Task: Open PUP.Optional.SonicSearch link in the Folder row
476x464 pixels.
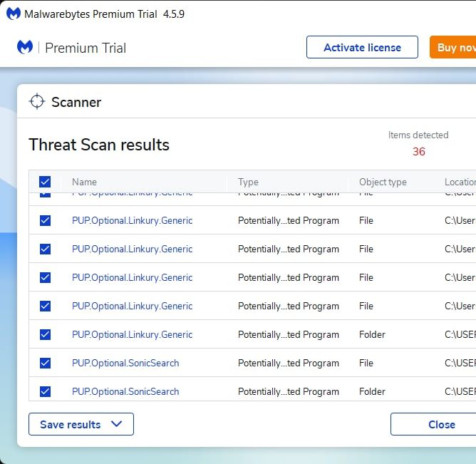Action: (125, 391)
